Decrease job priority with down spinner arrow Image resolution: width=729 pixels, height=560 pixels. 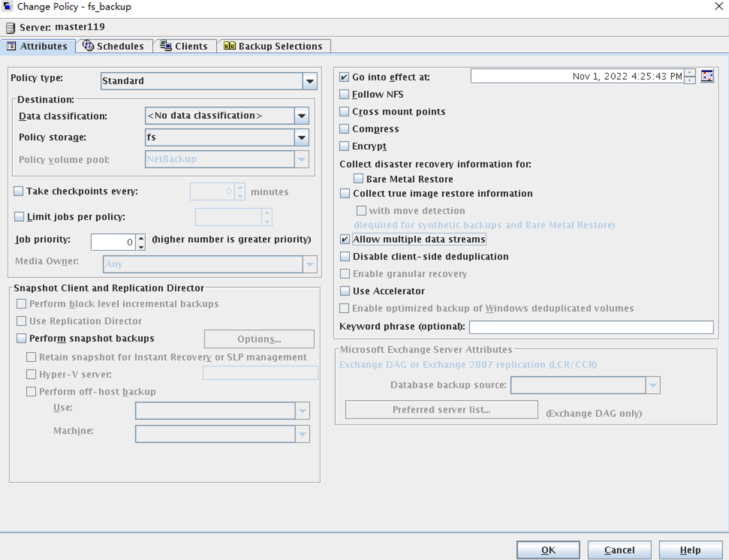coord(141,246)
